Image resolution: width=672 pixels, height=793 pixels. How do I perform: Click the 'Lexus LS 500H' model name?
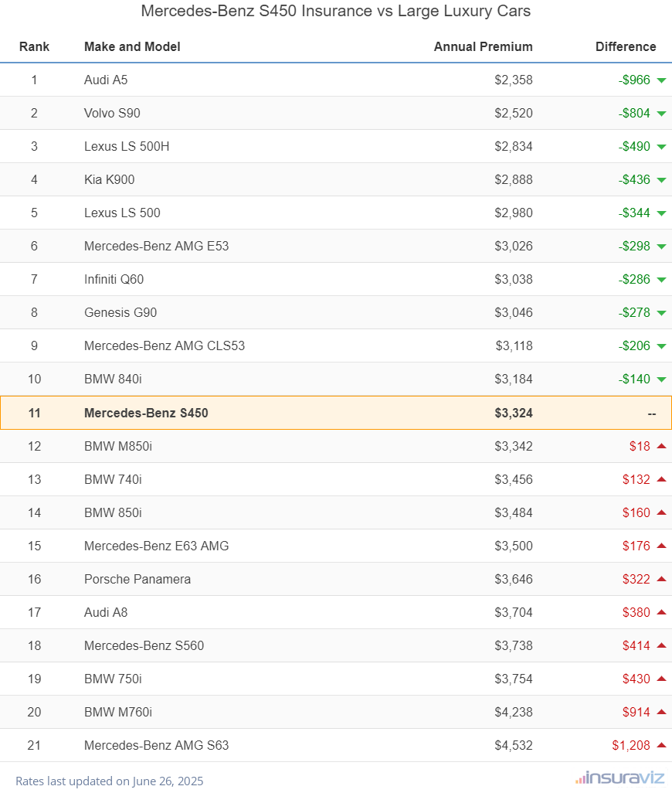click(127, 147)
